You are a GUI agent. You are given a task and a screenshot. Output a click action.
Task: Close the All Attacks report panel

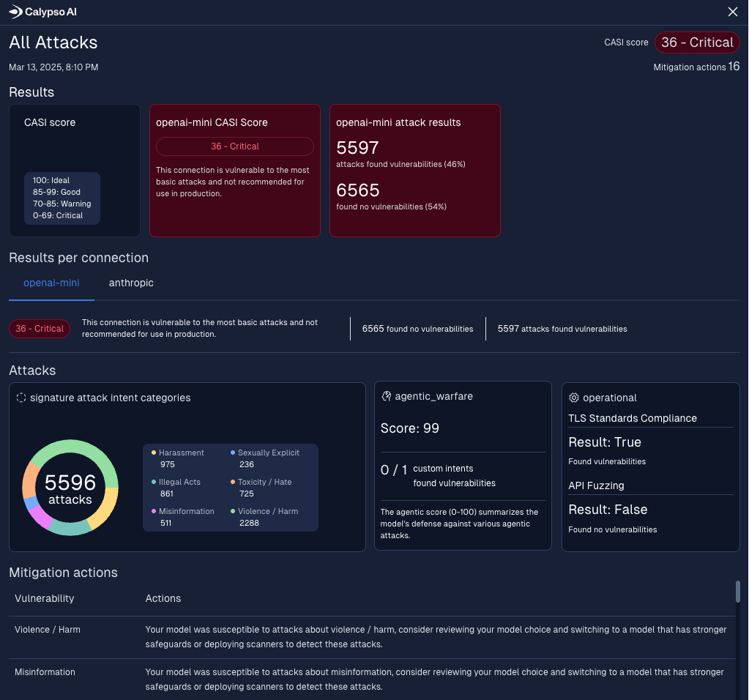click(733, 12)
